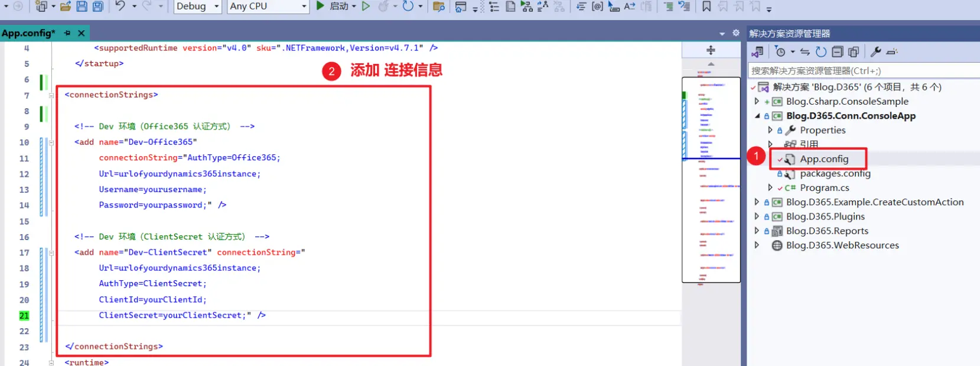
Task: Select App.config in Solution Explorer
Action: tap(824, 159)
